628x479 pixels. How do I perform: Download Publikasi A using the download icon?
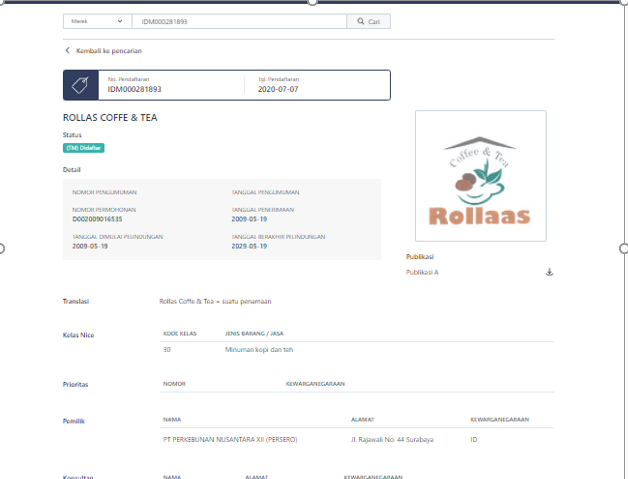(x=549, y=272)
